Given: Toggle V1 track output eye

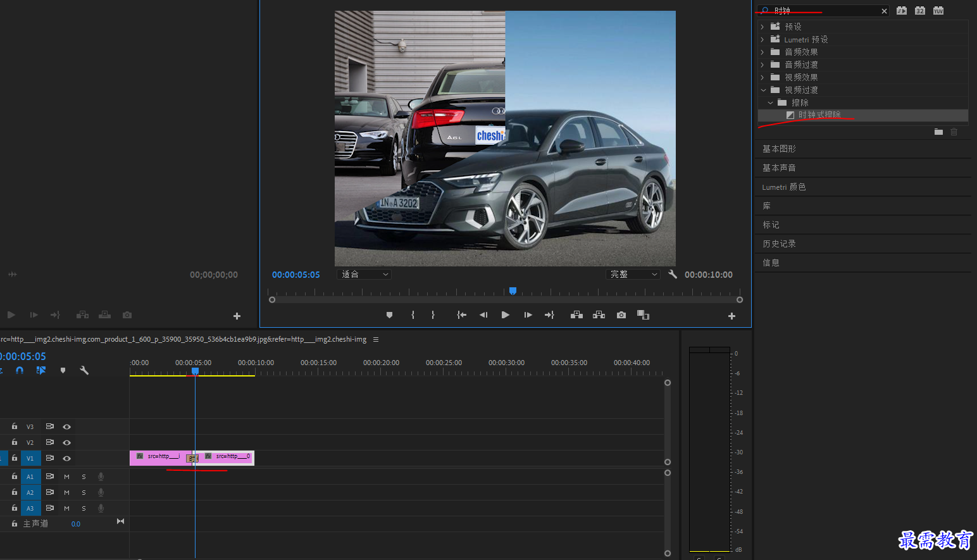Looking at the screenshot, I should [x=66, y=458].
